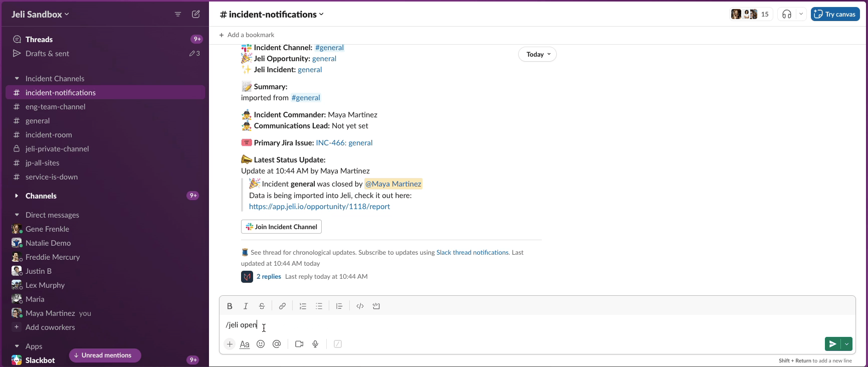
Task: Compose a new message with pencil icon
Action: click(x=196, y=14)
